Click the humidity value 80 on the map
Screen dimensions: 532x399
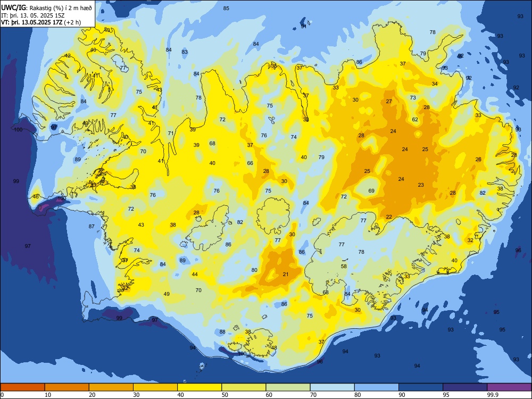[254, 270]
